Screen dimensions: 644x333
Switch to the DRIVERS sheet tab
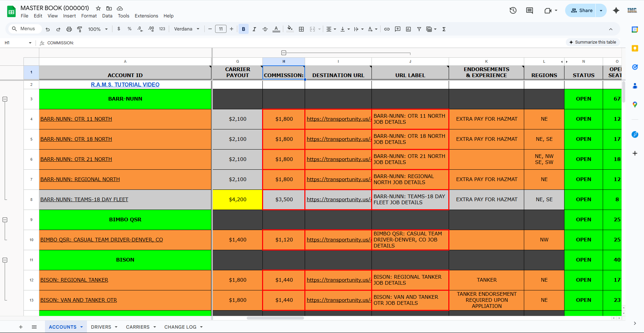click(x=101, y=327)
